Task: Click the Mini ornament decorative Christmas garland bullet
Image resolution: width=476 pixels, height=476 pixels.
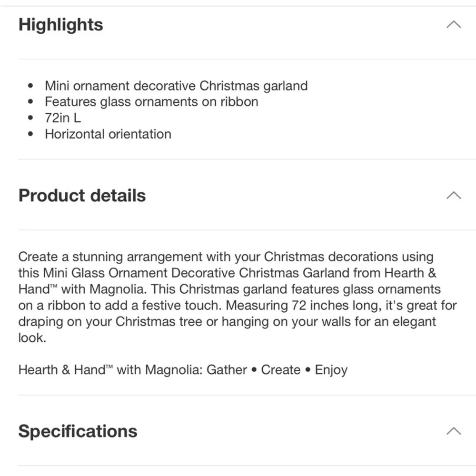Action: pos(176,86)
